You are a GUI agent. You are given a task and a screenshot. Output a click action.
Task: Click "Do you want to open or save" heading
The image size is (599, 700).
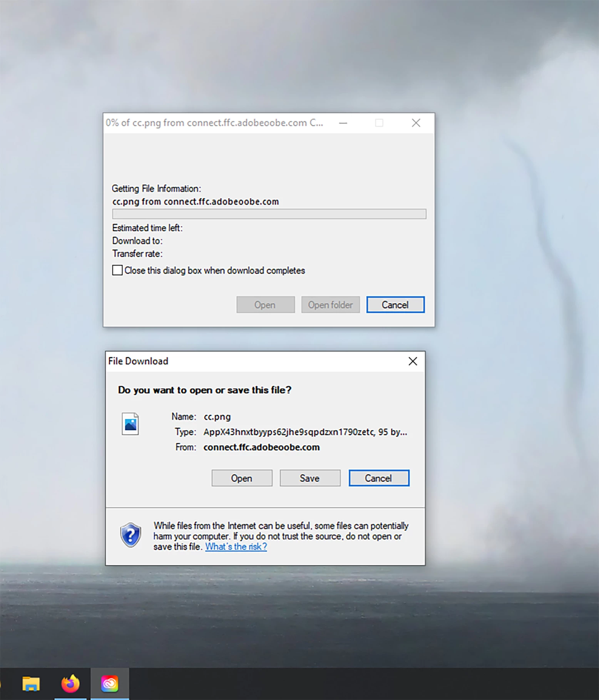coord(205,390)
